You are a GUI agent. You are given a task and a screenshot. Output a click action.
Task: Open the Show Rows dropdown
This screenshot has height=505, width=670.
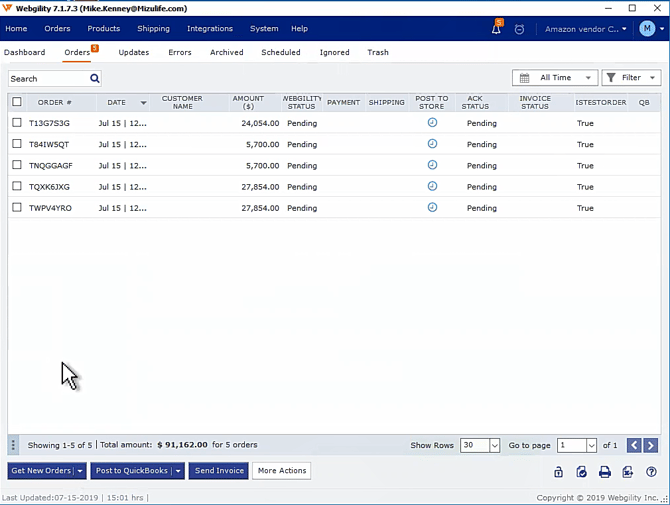[x=480, y=445]
